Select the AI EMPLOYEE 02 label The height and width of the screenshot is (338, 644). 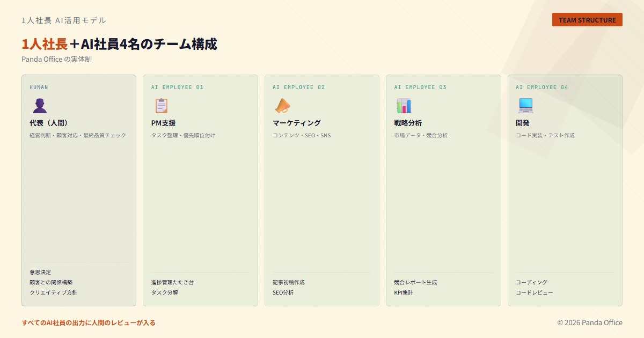click(298, 87)
